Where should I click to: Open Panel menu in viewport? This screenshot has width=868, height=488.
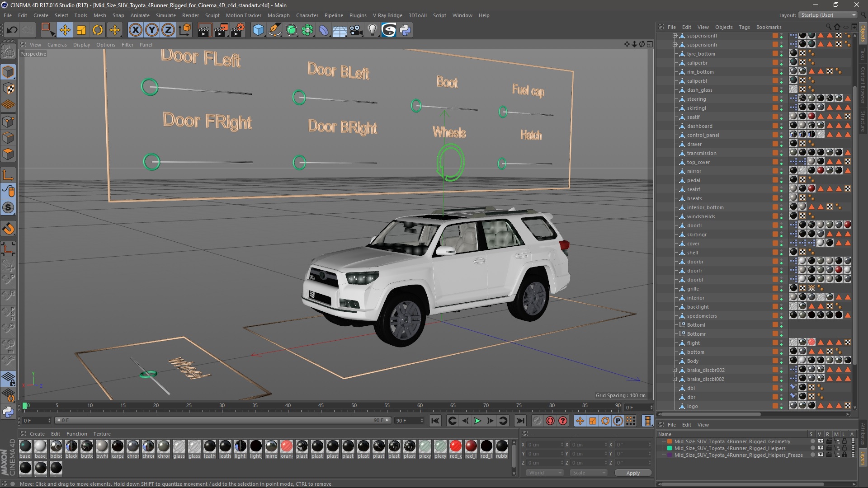pos(146,45)
